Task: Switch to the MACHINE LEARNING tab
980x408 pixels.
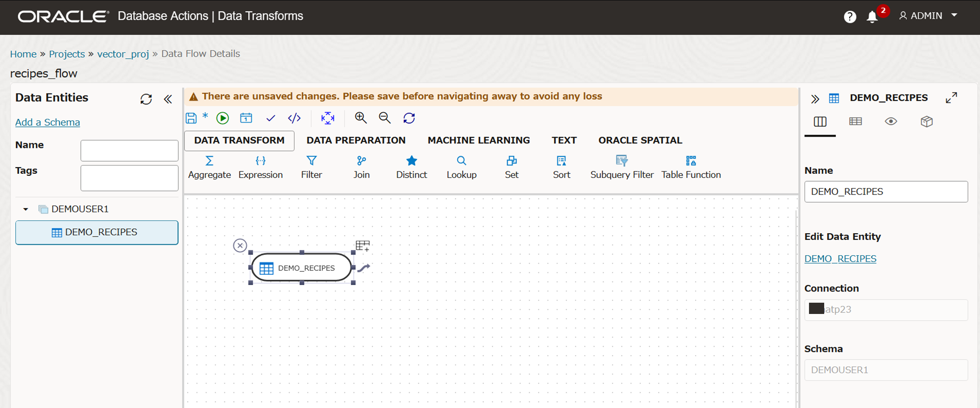Action: pos(478,140)
